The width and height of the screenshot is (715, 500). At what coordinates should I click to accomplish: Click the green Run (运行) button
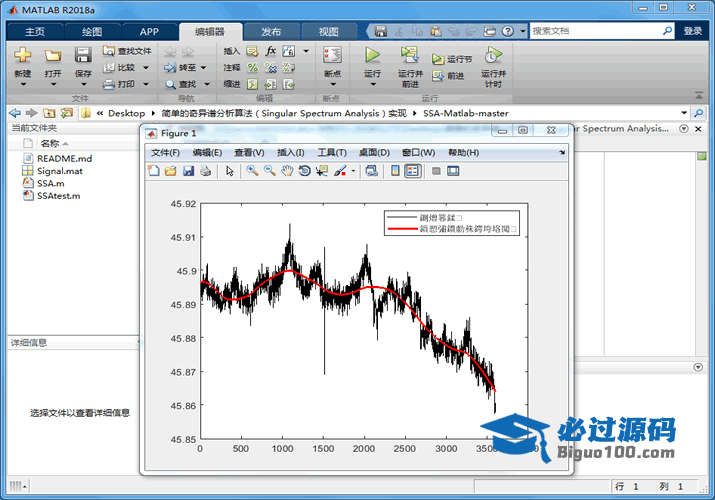372,60
